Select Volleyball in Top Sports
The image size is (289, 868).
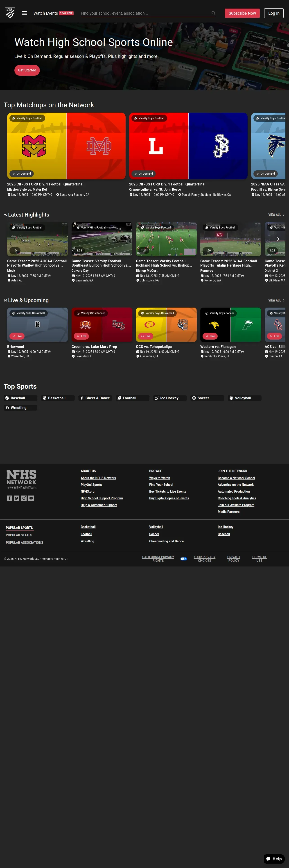(245, 398)
